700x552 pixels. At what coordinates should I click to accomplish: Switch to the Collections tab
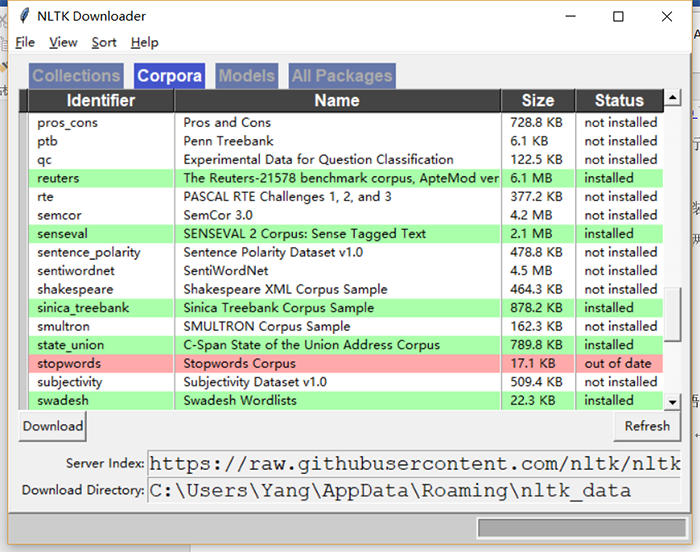76,75
